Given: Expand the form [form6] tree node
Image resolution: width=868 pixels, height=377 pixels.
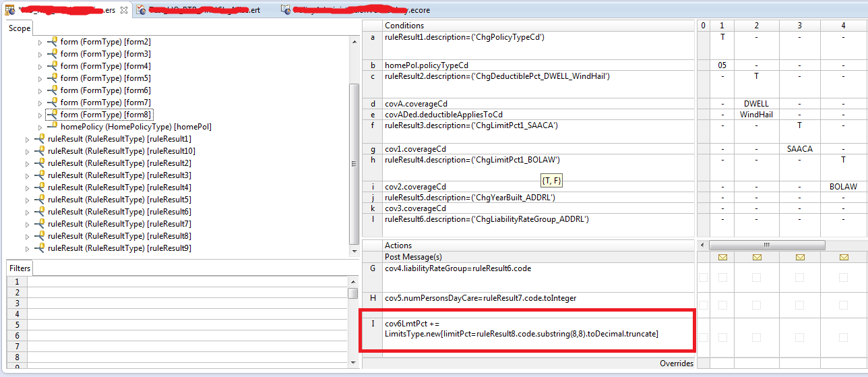Looking at the screenshot, I should (40, 91).
